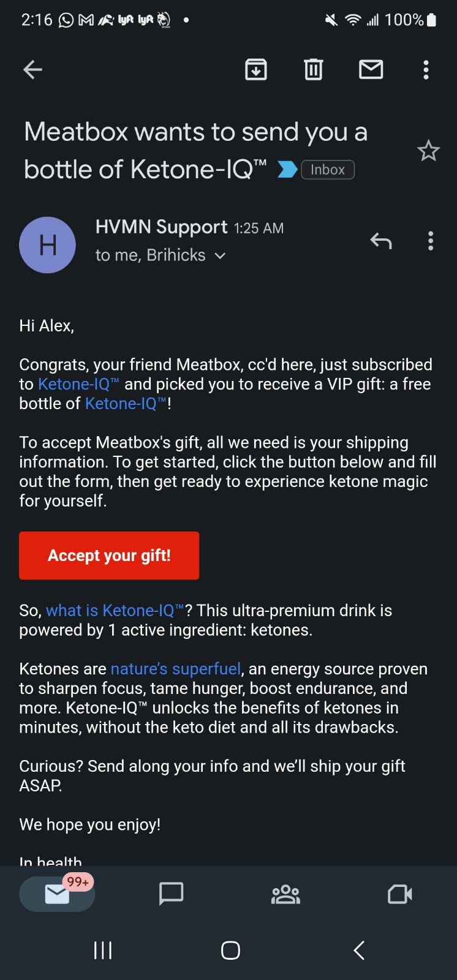
Task: Open the top-bar overflow menu
Action: 426,70
